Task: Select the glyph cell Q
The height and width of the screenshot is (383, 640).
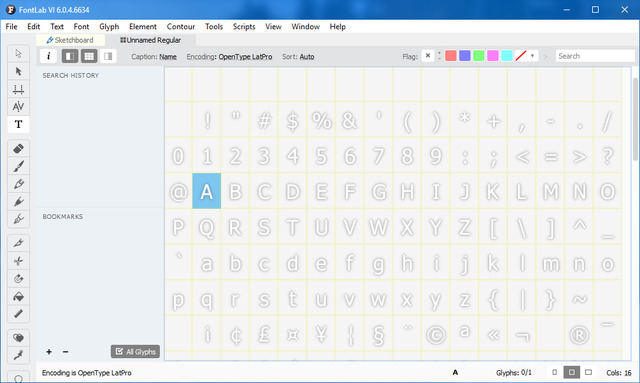Action: pyautogui.click(x=207, y=227)
